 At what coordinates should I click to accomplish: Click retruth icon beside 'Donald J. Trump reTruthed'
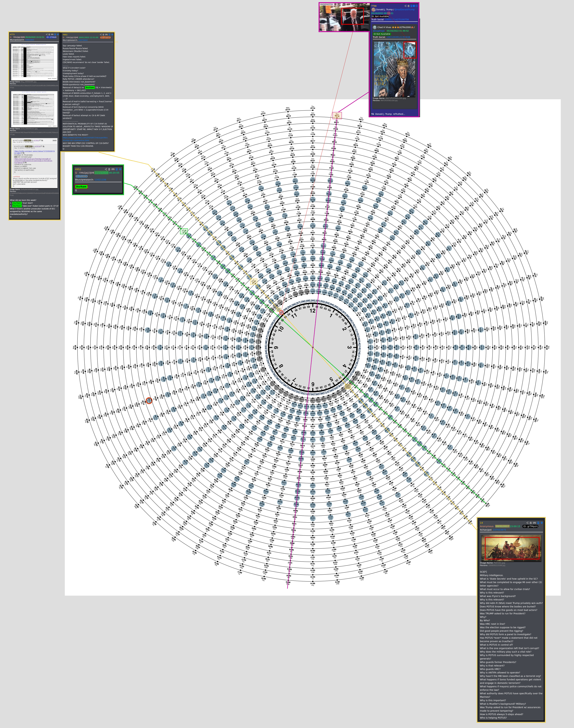pyautogui.click(x=373, y=114)
